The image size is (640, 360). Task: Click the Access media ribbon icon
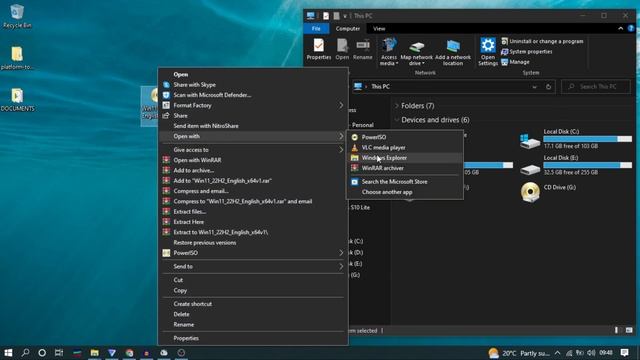point(389,51)
